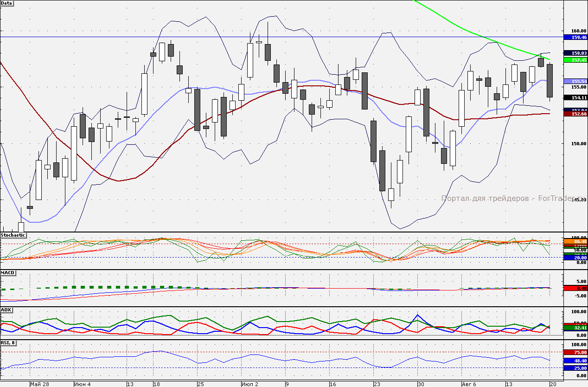Screen dimensions: 588x387
Task: Click the 30 date label
Action: point(421,384)
